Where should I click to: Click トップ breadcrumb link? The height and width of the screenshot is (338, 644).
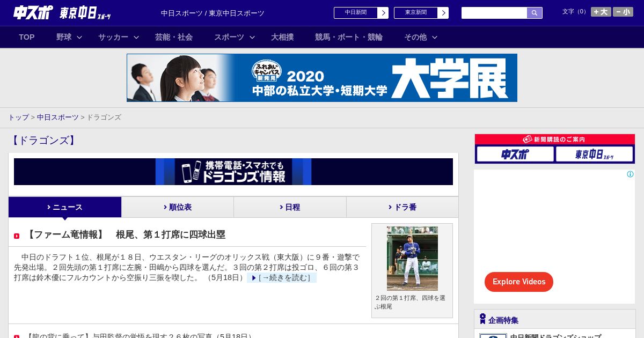18,117
